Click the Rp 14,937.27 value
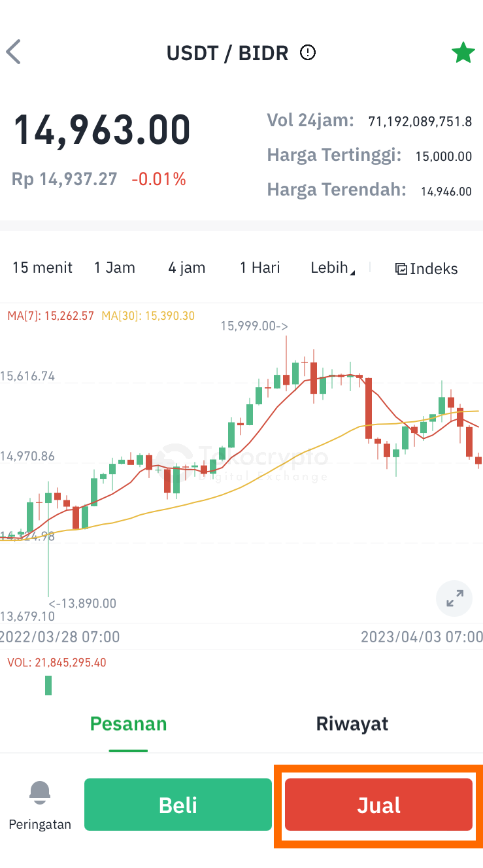483x868 pixels. [x=65, y=179]
